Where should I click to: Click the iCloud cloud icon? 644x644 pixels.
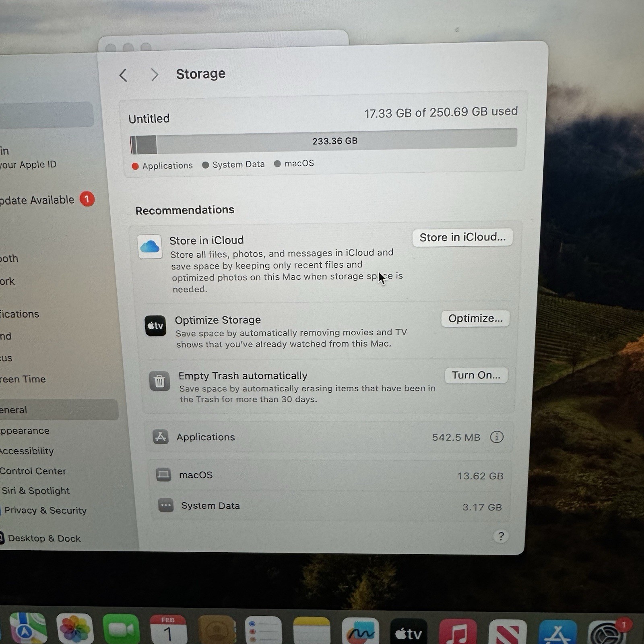tap(150, 246)
